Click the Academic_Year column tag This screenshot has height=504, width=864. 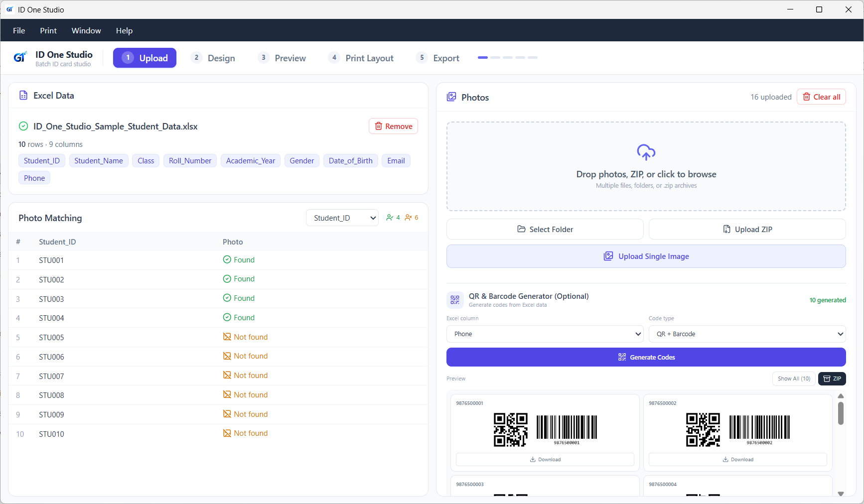tap(251, 160)
